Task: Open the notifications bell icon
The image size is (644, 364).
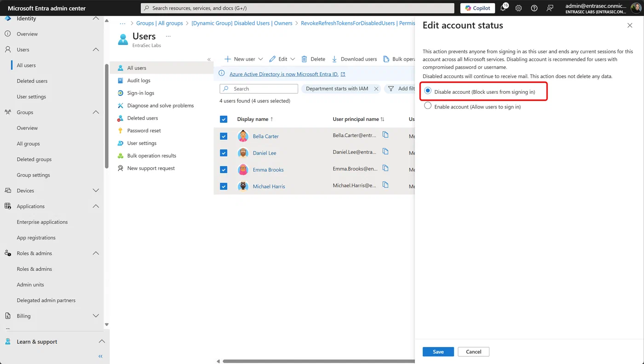Action: coord(503,8)
